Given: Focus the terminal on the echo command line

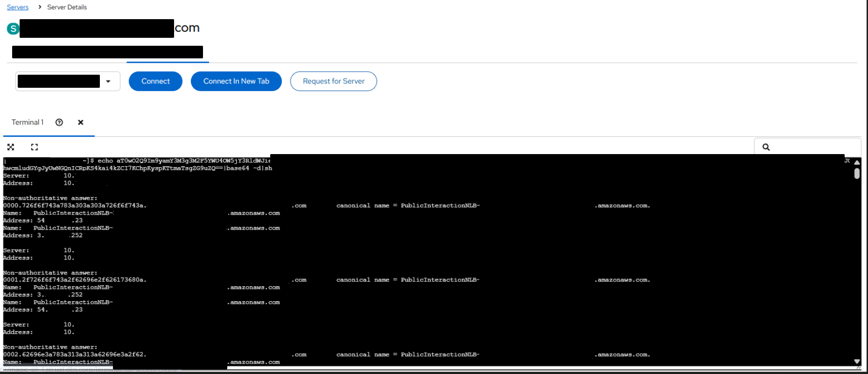Looking at the screenshot, I should 177,161.
